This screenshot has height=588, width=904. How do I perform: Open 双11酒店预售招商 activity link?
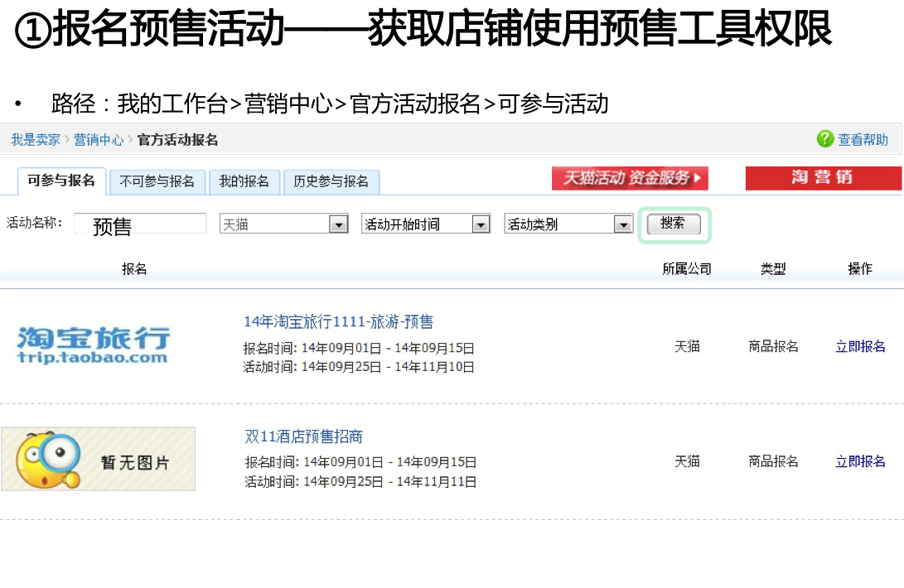(304, 436)
